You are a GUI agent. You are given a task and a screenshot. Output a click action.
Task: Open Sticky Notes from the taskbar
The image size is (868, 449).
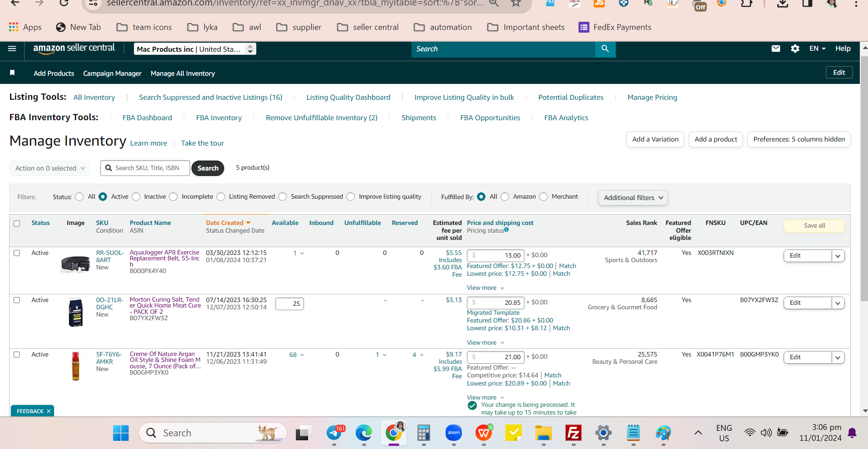514,433
